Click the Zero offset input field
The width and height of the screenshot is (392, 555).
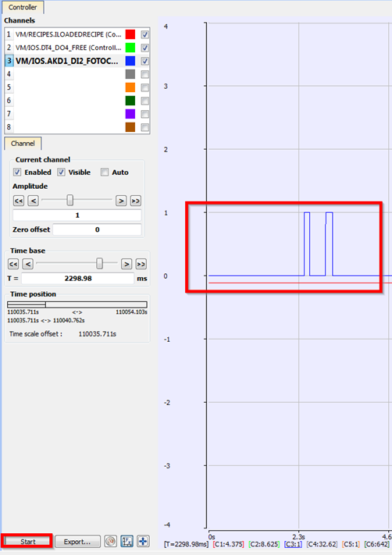(x=97, y=229)
